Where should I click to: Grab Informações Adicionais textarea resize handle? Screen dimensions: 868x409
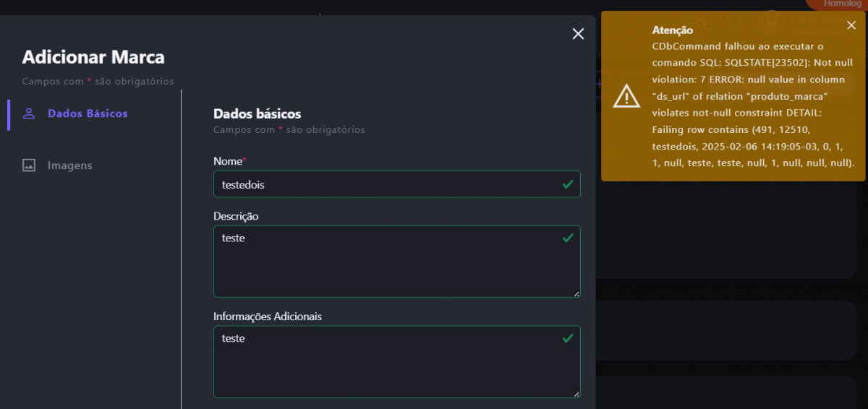[576, 394]
